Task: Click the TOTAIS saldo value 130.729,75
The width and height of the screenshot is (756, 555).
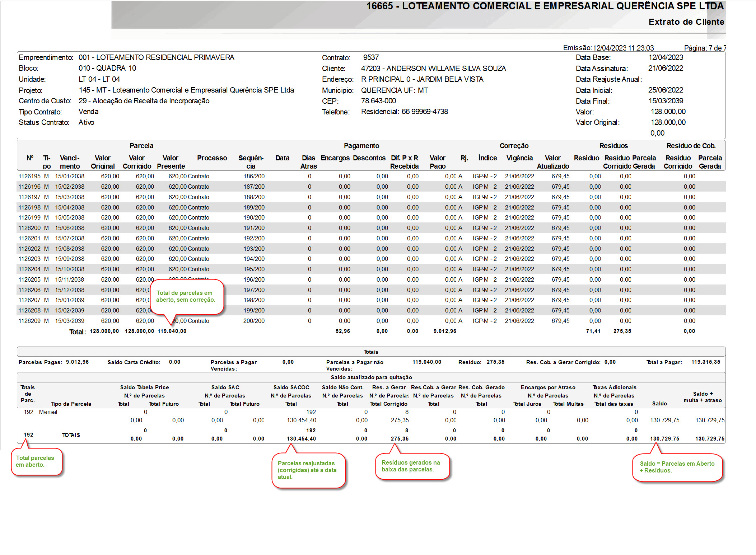Action: tap(664, 438)
